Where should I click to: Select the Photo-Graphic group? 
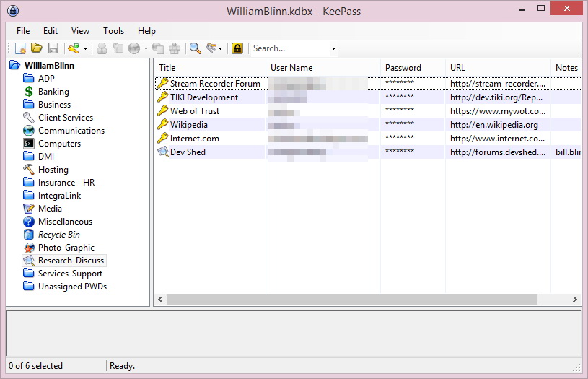coord(66,248)
